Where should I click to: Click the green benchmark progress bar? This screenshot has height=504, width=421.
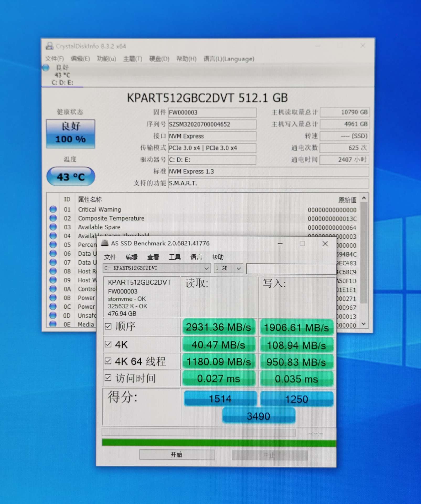pyautogui.click(x=219, y=443)
